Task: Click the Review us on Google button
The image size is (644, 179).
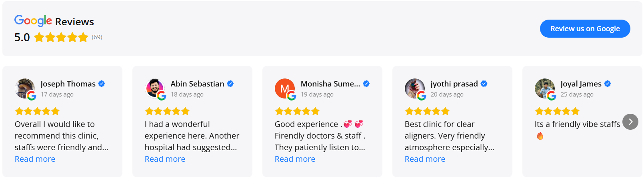Action: click(x=585, y=29)
